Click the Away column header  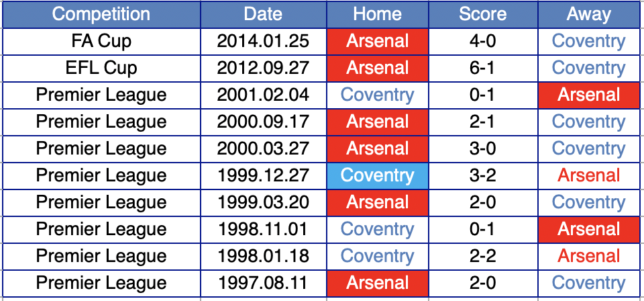coord(589,14)
